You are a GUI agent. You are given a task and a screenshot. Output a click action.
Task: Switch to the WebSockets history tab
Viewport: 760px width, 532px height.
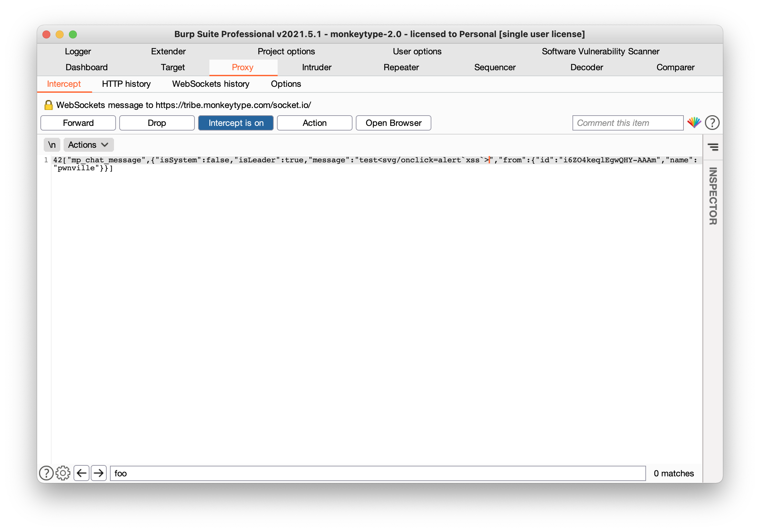click(211, 84)
